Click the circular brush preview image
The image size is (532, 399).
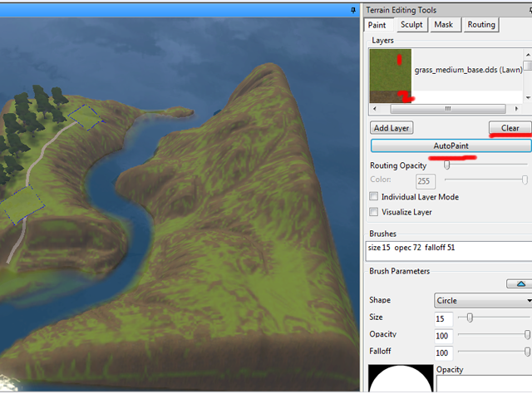pyautogui.click(x=401, y=378)
